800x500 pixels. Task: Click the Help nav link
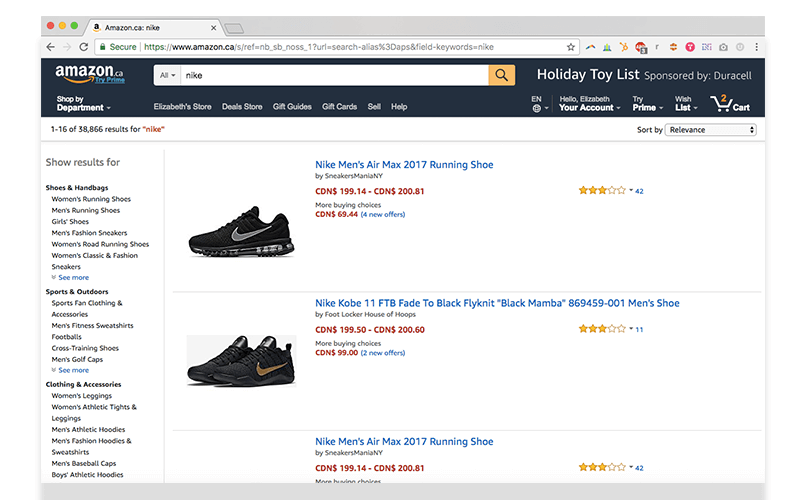tap(399, 107)
